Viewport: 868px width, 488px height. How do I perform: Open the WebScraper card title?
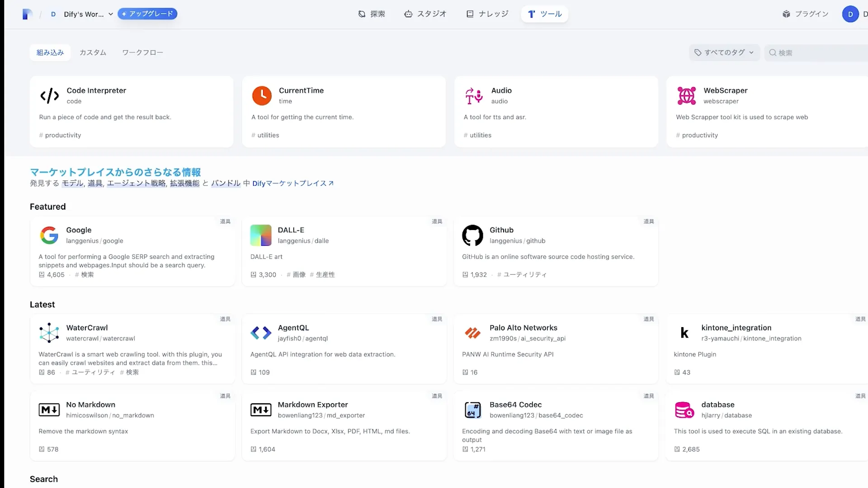726,90
